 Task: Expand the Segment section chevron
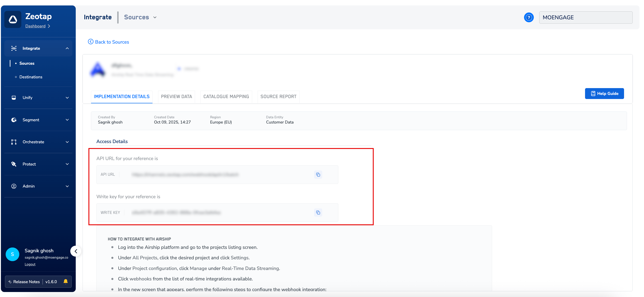(67, 120)
